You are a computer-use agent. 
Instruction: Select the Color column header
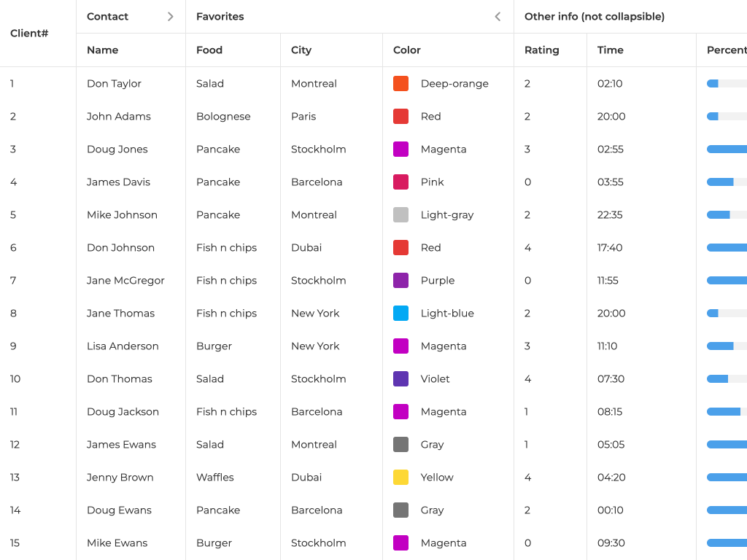407,50
